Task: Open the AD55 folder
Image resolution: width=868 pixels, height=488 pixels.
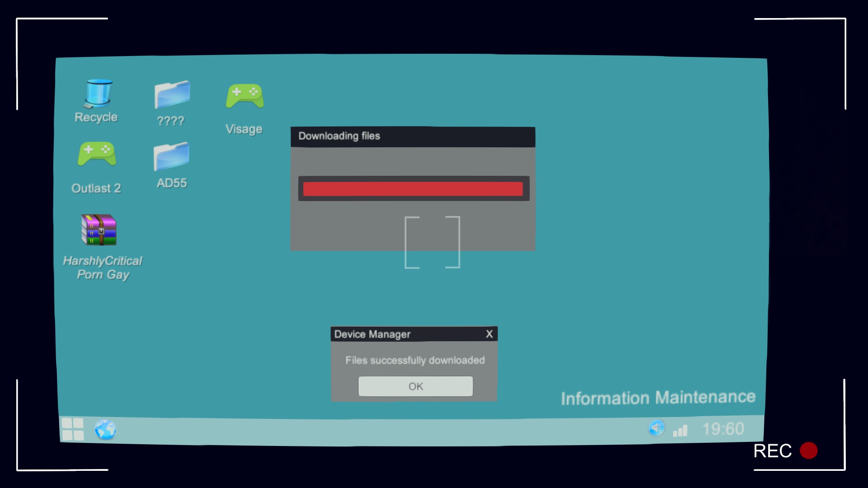Action: [171, 156]
